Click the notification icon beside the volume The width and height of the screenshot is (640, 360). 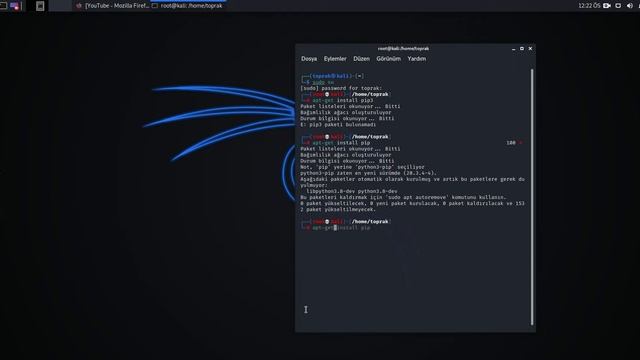coord(618,6)
